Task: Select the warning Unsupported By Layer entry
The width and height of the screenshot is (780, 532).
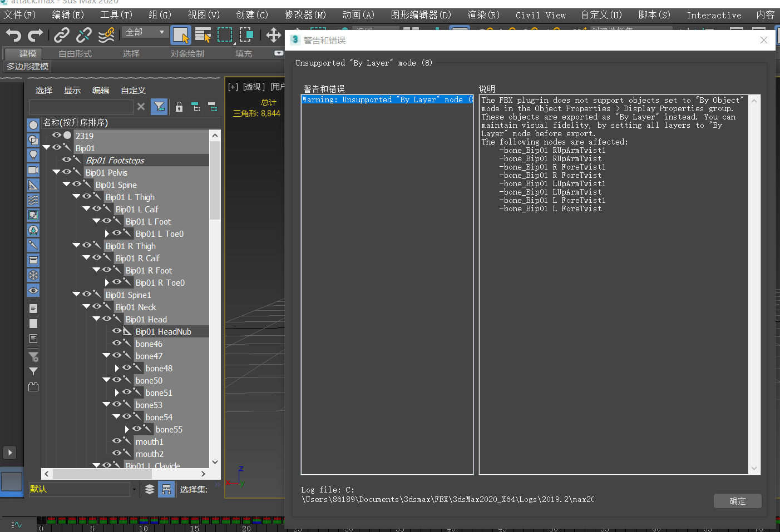Action: point(387,100)
